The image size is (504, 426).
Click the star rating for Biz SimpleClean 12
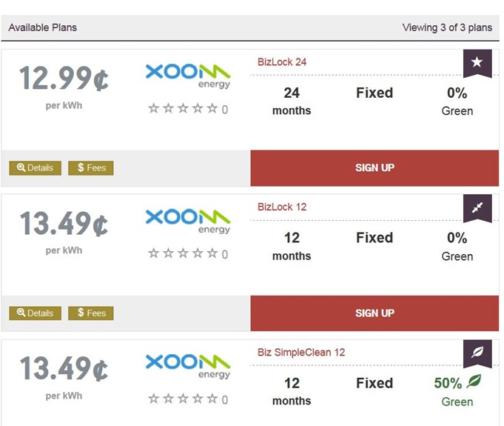pyautogui.click(x=183, y=399)
